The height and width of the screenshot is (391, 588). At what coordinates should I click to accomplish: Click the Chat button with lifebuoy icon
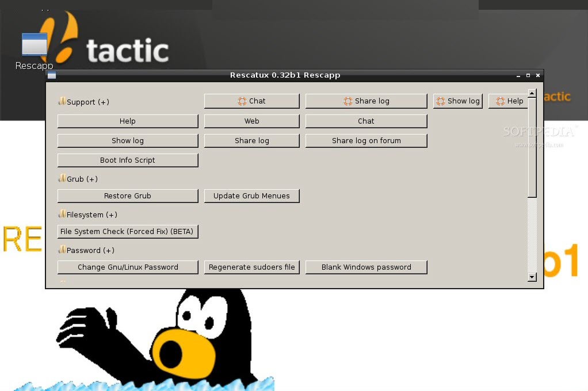(x=252, y=101)
